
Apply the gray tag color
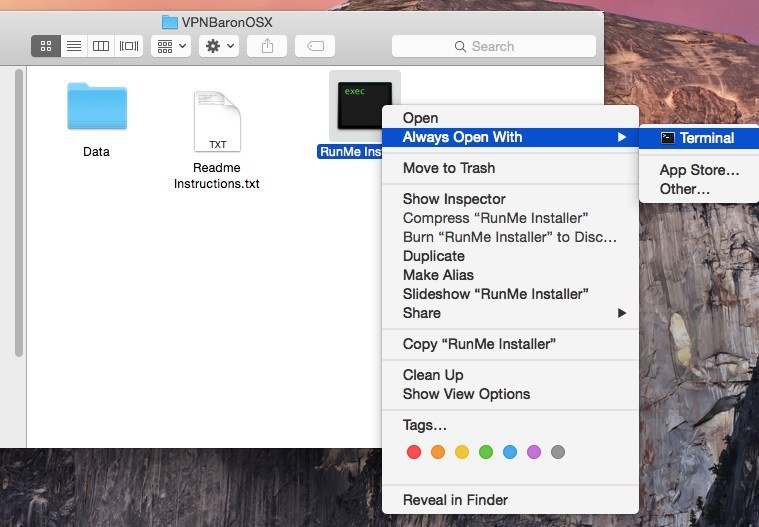click(558, 452)
